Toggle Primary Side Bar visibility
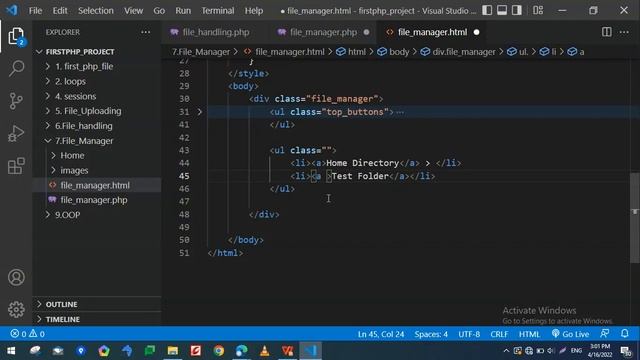 point(487,10)
